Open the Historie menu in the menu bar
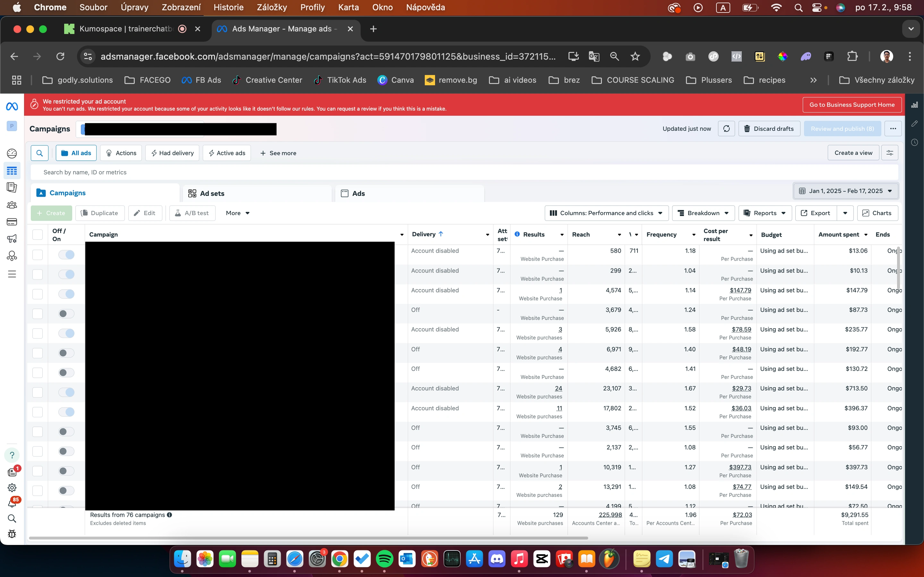This screenshot has height=577, width=924. pos(228,7)
